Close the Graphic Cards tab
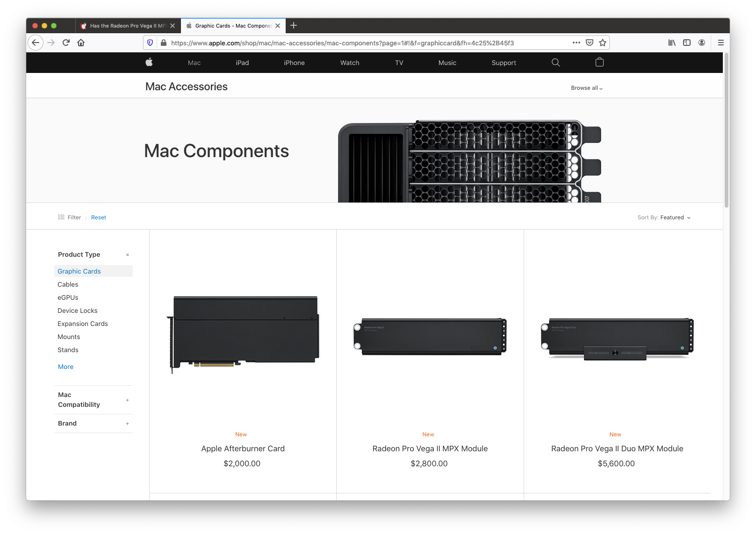 pos(278,26)
